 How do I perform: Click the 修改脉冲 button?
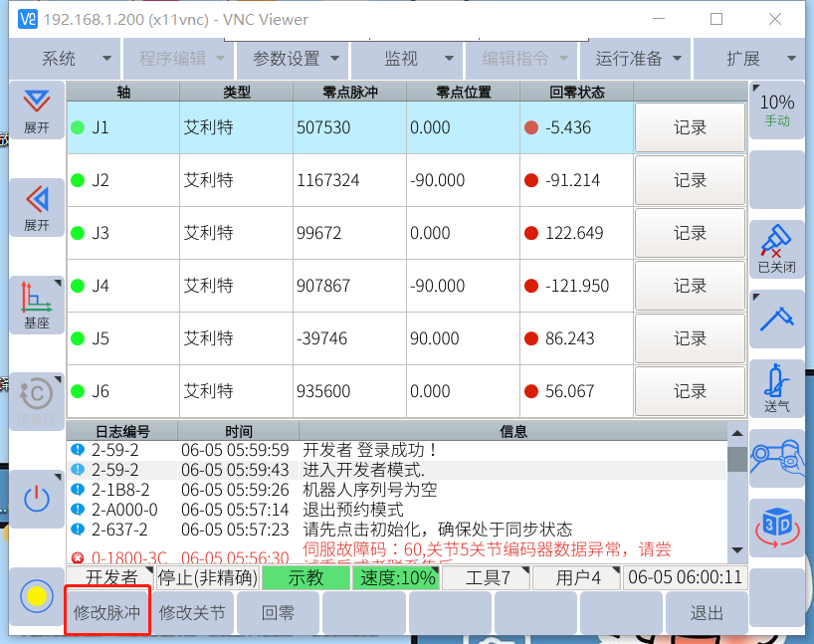(106, 613)
